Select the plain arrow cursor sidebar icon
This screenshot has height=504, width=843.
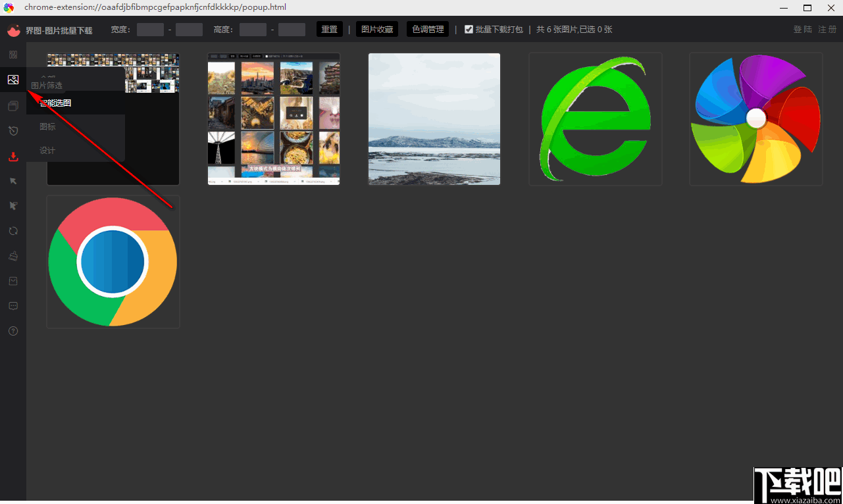(13, 181)
